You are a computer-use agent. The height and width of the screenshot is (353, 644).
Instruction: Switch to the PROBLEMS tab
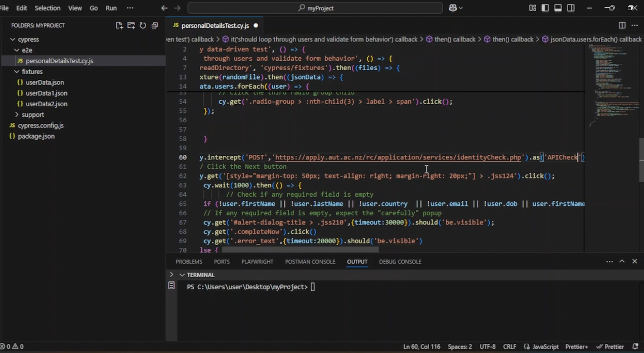click(189, 261)
